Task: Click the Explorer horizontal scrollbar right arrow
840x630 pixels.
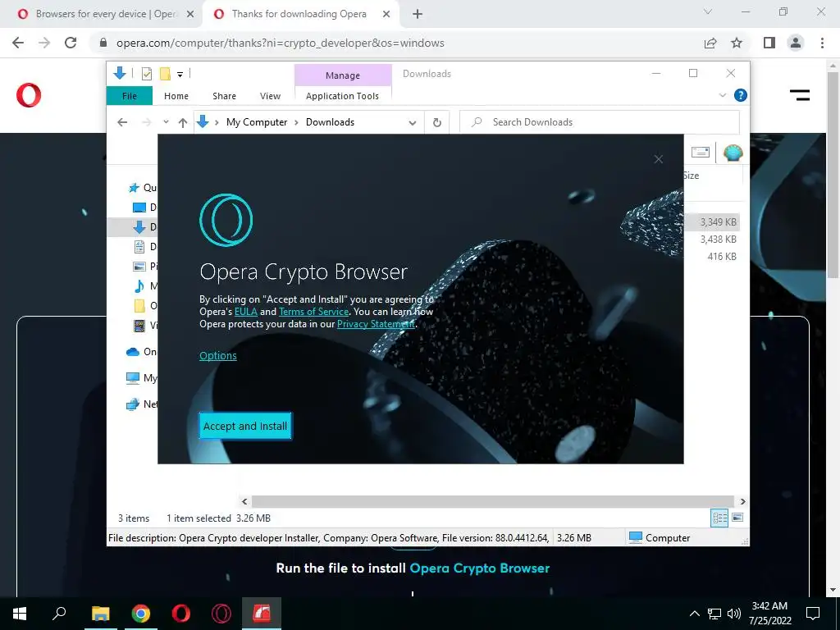Action: point(742,501)
